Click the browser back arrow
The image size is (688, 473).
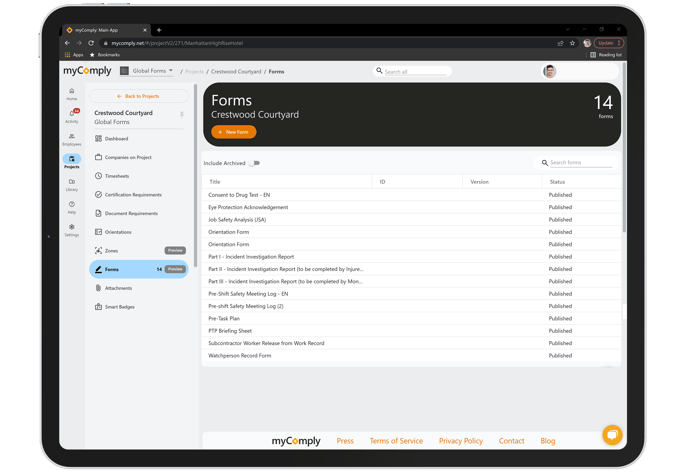(x=67, y=43)
